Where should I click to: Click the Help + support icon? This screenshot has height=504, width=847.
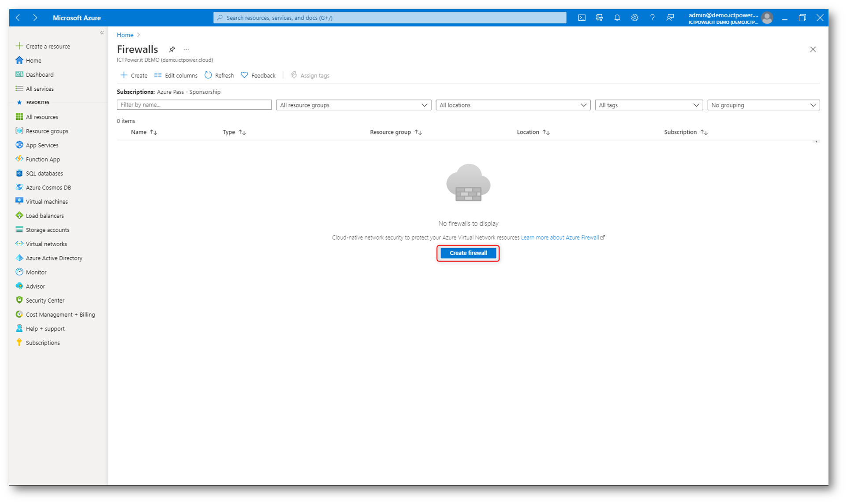pos(19,328)
